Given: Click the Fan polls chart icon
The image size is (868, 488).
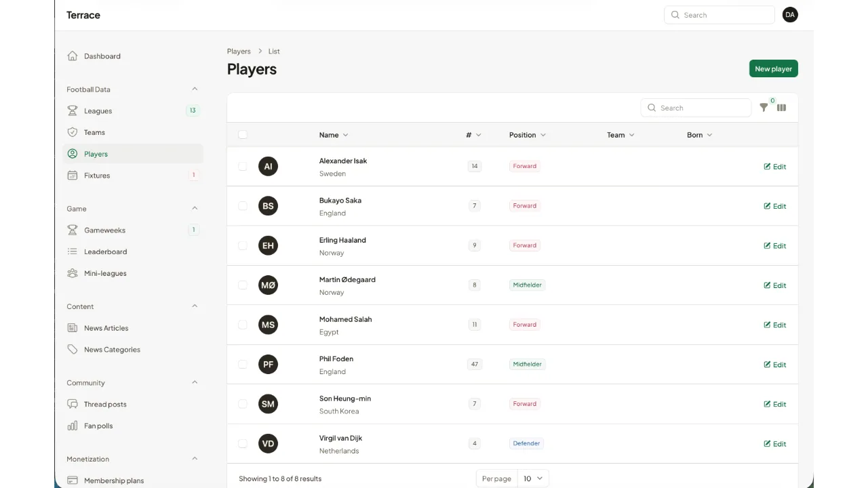Looking at the screenshot, I should pyautogui.click(x=73, y=426).
